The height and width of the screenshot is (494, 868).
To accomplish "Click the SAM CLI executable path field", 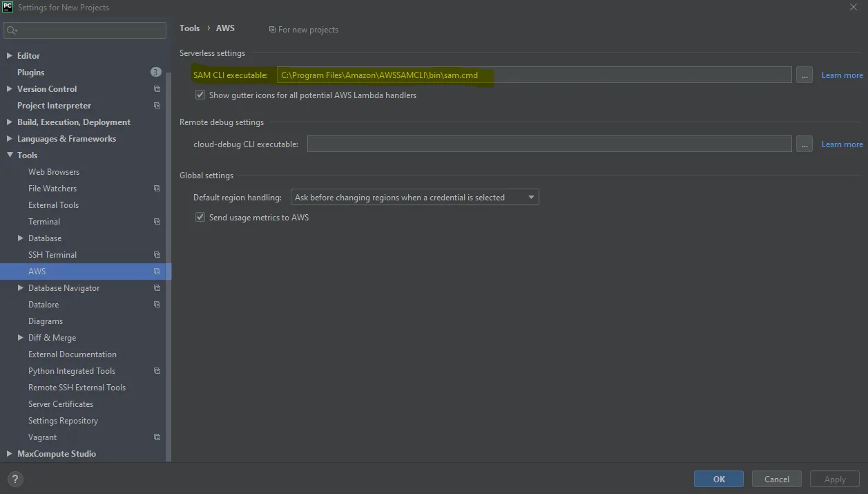I will tap(534, 75).
